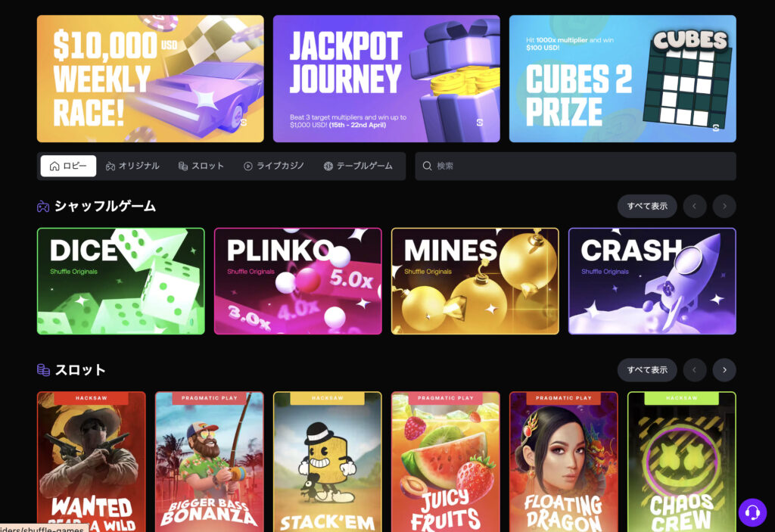Switch to the オリジナル tab

click(132, 166)
